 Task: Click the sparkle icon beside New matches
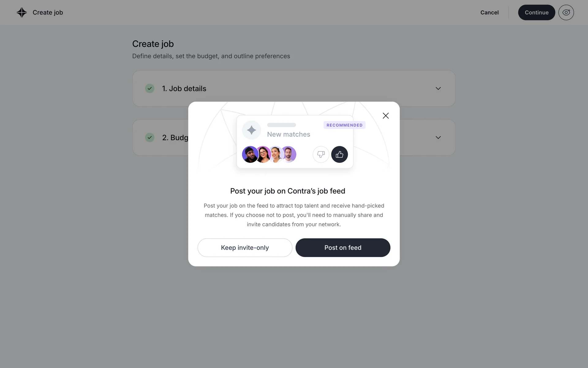pos(251,130)
